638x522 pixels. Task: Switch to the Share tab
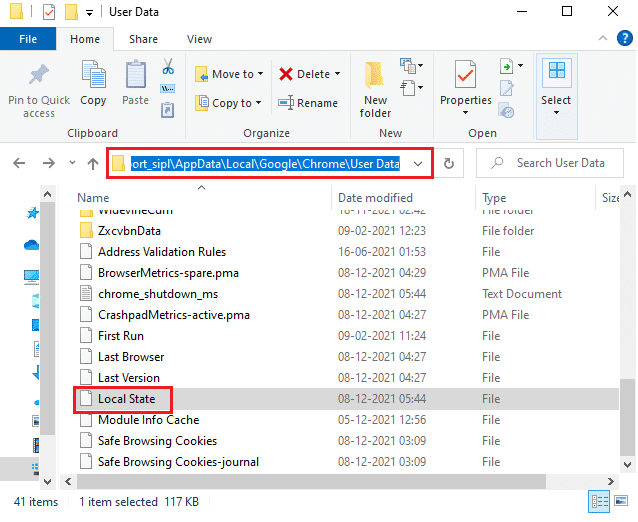(x=143, y=39)
